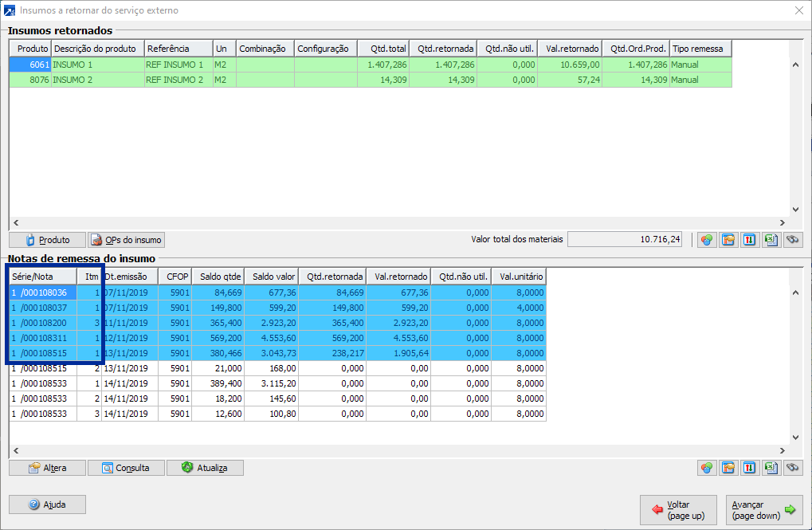Screen dimensions: 812x530
Task: Click grid configuration icon below Notas de remessa grid
Action: click(x=728, y=468)
